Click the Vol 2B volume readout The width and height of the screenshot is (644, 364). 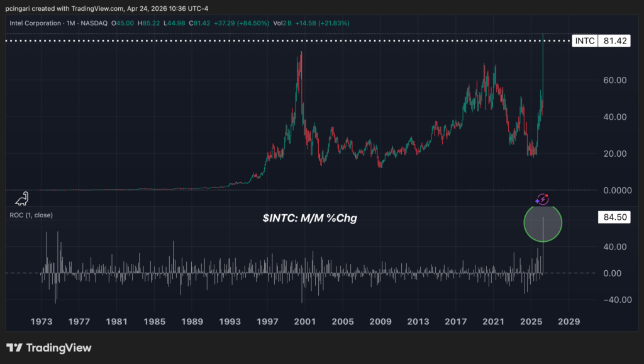[x=282, y=23]
